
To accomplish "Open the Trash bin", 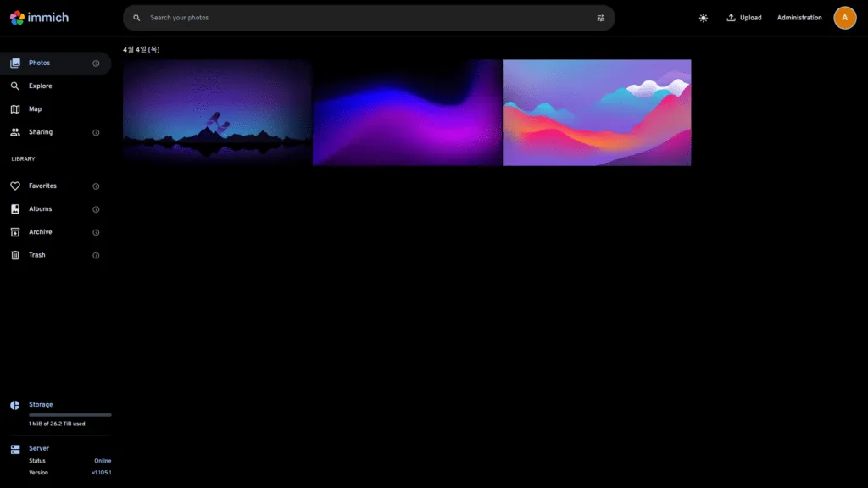I will (x=36, y=254).
